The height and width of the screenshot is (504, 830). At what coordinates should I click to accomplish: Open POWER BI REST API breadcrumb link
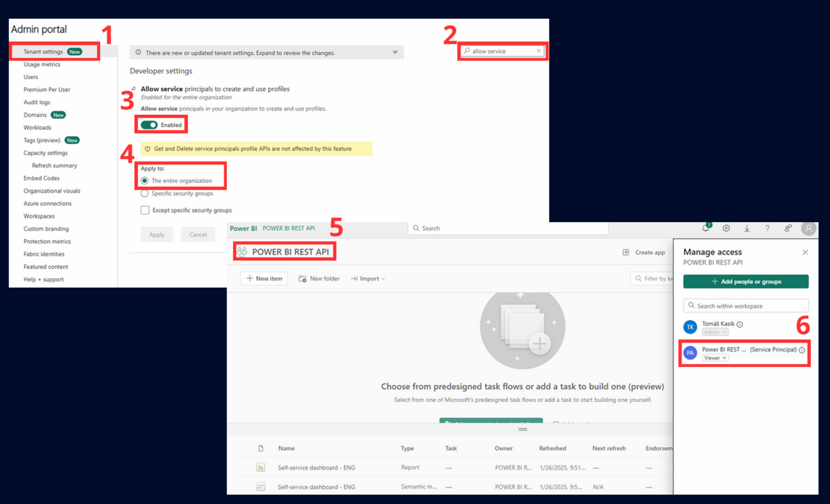click(x=288, y=229)
